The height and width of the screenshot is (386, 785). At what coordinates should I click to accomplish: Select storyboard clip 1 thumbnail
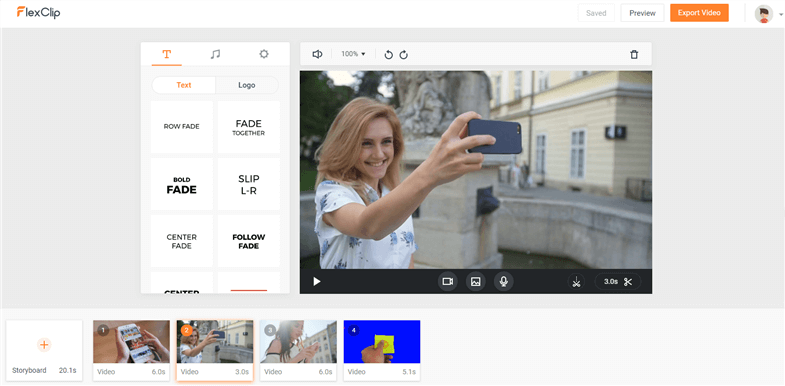pyautogui.click(x=131, y=342)
